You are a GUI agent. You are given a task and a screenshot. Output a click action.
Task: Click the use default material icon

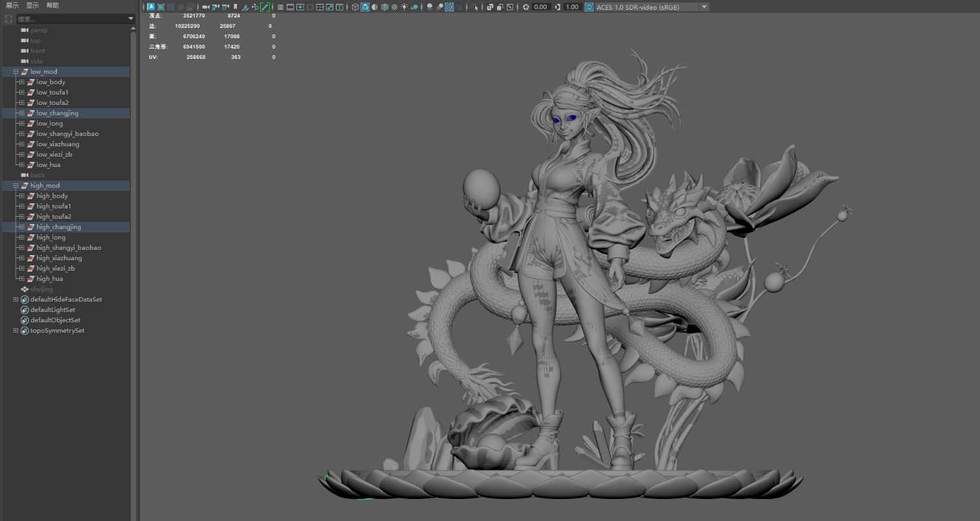click(x=375, y=7)
